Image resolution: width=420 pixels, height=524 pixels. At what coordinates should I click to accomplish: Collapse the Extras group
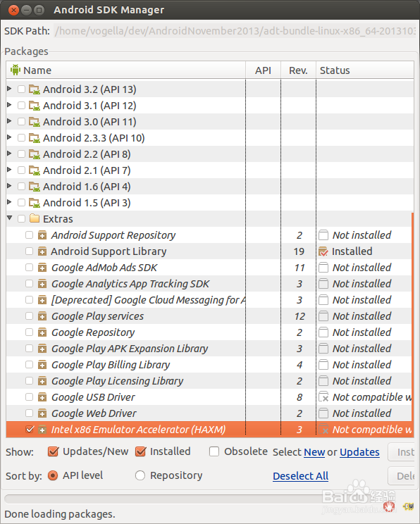[x=10, y=218]
